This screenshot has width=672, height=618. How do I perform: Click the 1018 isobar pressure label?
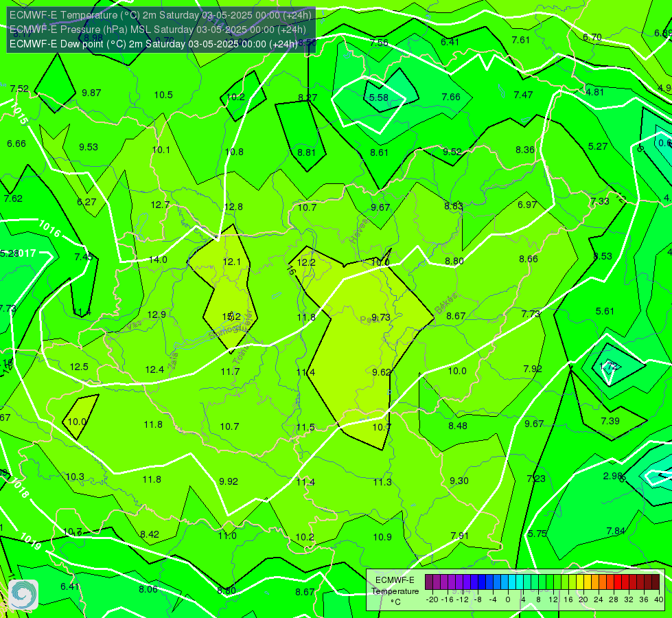click(19, 488)
